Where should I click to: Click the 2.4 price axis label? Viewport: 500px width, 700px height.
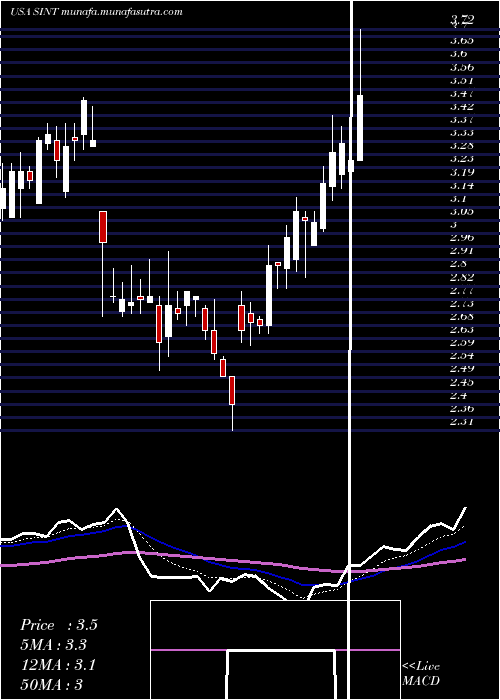(x=459, y=395)
